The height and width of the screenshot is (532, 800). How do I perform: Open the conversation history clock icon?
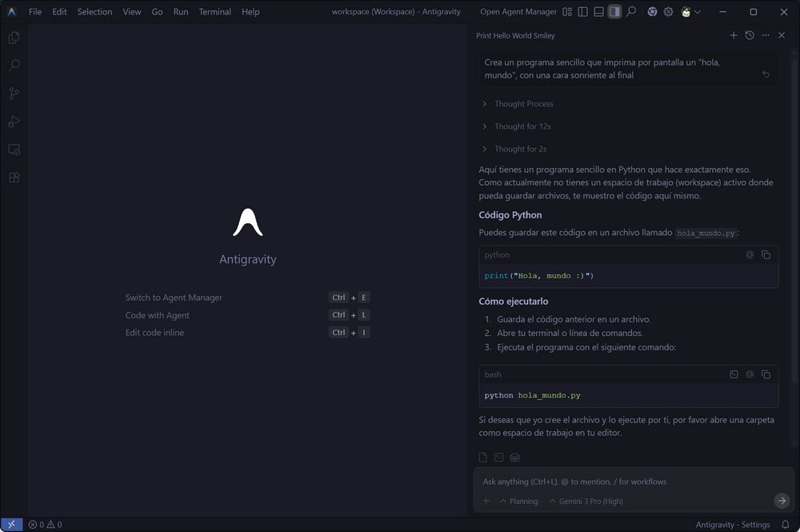tap(750, 35)
